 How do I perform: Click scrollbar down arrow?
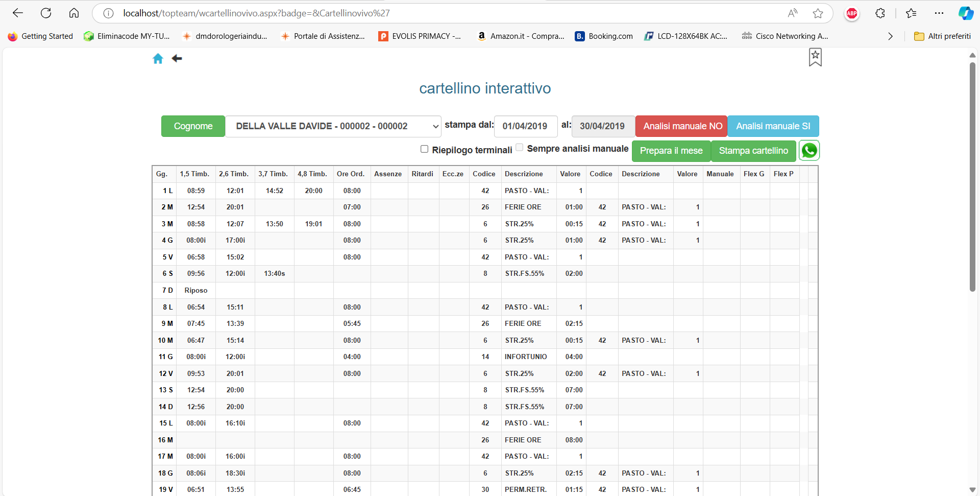pos(972,489)
